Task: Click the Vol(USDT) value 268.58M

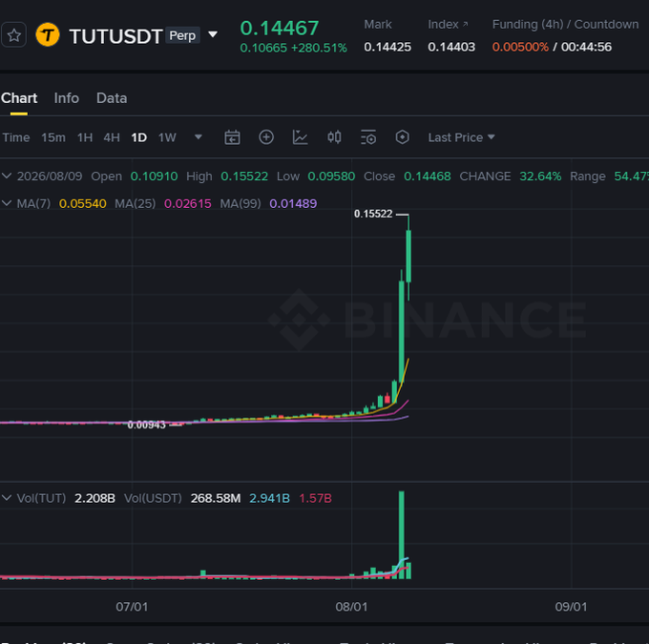Action: [x=216, y=498]
